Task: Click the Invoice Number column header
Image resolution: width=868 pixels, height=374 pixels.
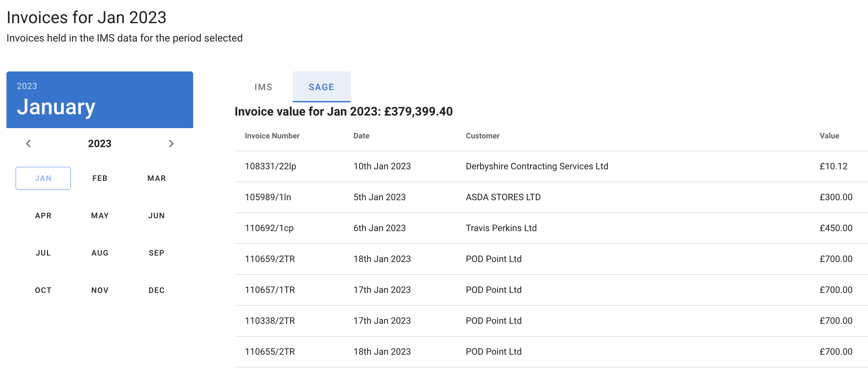Action: tap(272, 136)
